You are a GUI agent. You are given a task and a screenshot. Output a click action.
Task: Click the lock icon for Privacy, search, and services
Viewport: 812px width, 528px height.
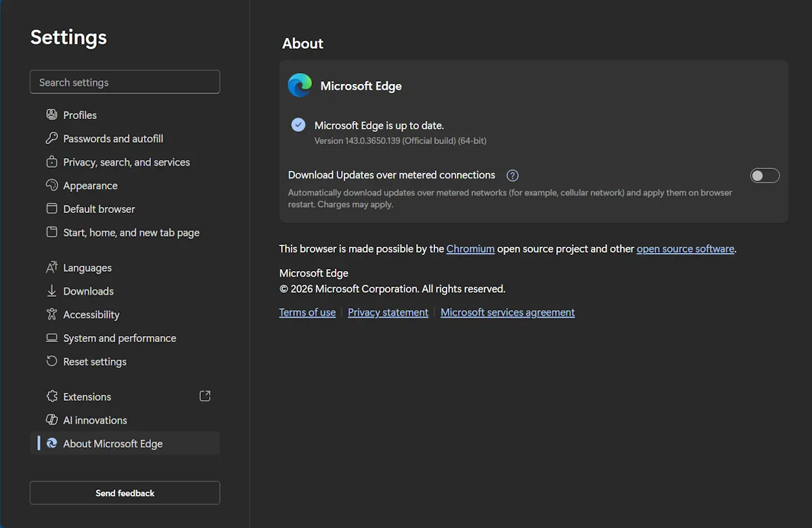click(x=51, y=162)
